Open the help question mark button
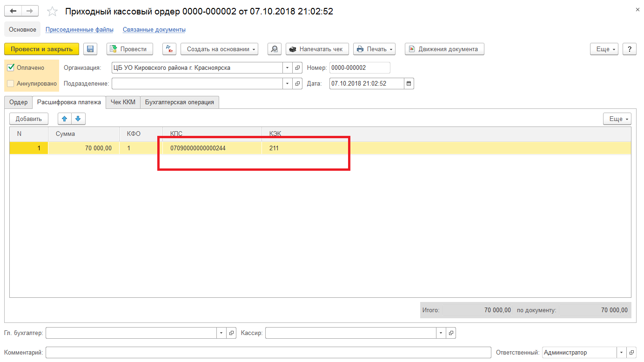Viewport: 644px width, 362px height. point(629,49)
